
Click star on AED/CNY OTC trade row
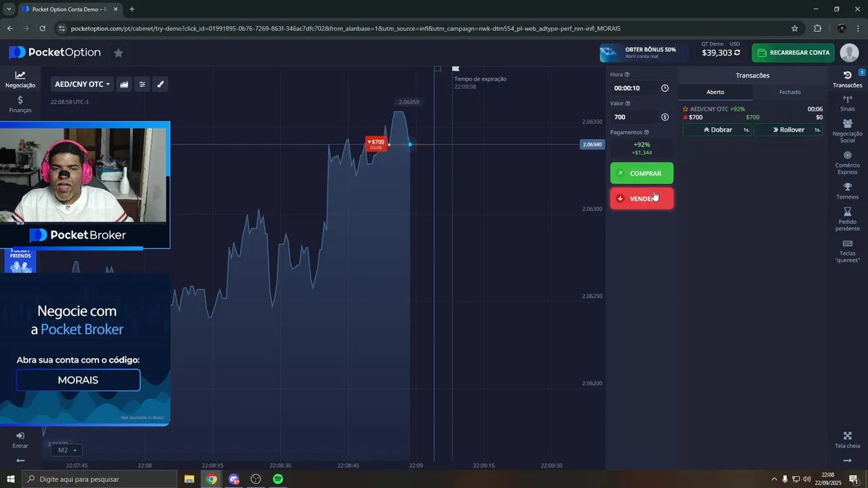[x=686, y=109]
